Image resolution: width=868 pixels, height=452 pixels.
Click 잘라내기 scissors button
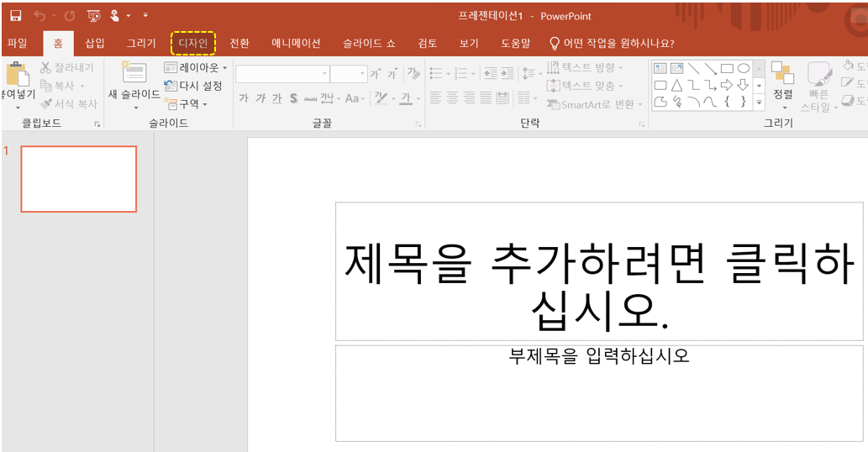[x=67, y=67]
